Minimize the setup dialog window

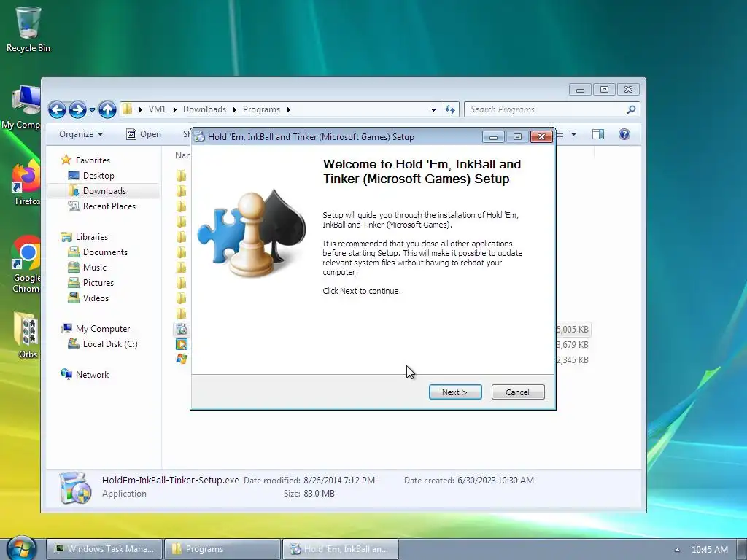click(494, 137)
